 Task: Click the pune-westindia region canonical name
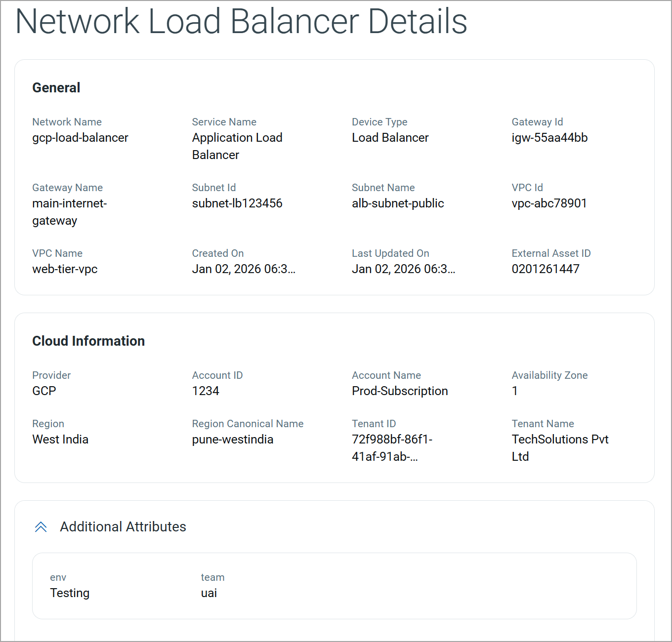[x=232, y=440]
